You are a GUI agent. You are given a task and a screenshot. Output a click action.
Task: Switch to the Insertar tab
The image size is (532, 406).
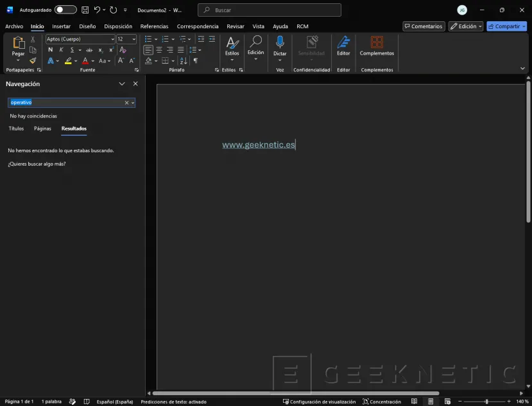(62, 26)
